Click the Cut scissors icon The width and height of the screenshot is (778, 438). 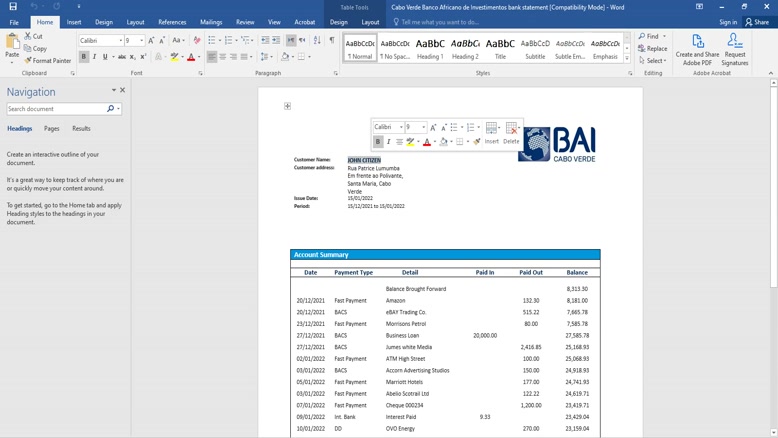tap(28, 36)
